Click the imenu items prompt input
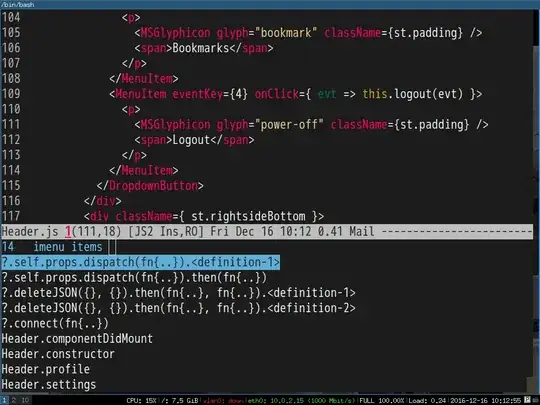 [x=112, y=247]
